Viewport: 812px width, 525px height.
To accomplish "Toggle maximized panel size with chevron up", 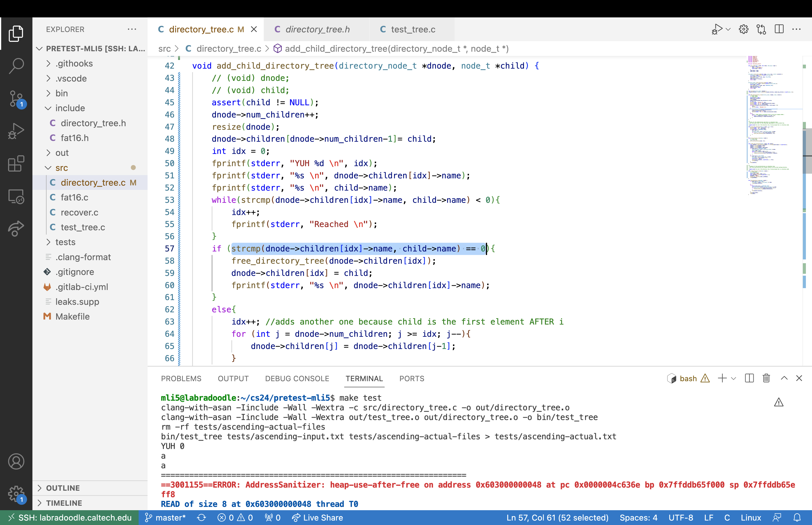I will (784, 378).
